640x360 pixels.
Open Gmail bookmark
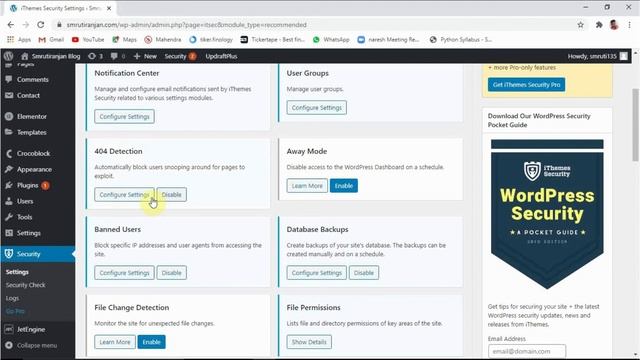[51, 40]
